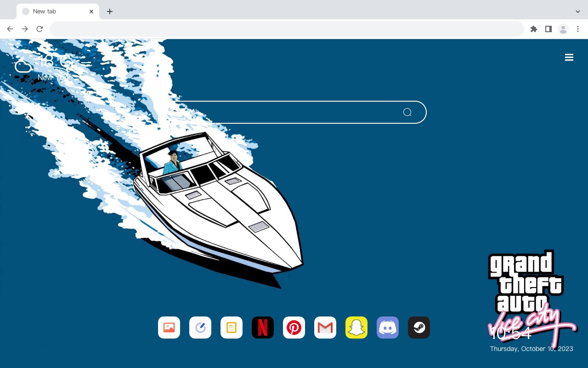Open the blue checkmark to-do shortcut
This screenshot has width=588, height=368.
click(x=200, y=328)
